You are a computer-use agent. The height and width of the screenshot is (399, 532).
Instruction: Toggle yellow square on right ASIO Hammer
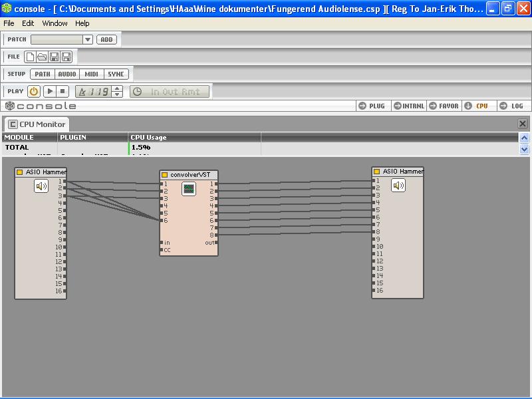[376, 172]
